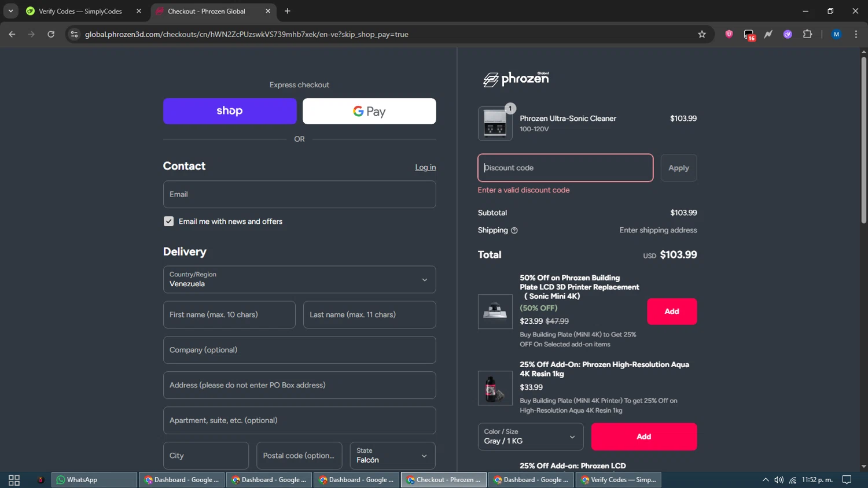Open the State dropdown showing Falcón
Viewport: 868px width, 488px height.
[x=392, y=456]
